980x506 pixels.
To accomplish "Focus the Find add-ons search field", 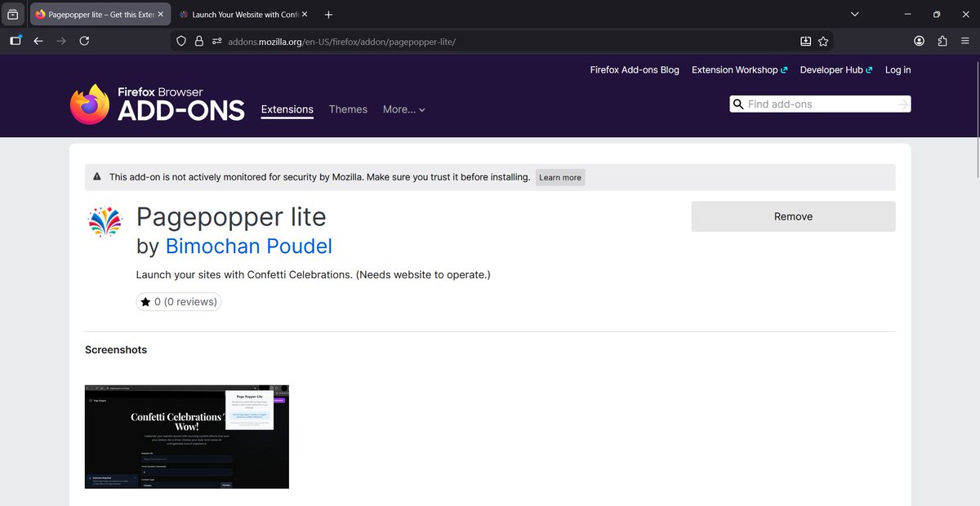I will (x=819, y=104).
